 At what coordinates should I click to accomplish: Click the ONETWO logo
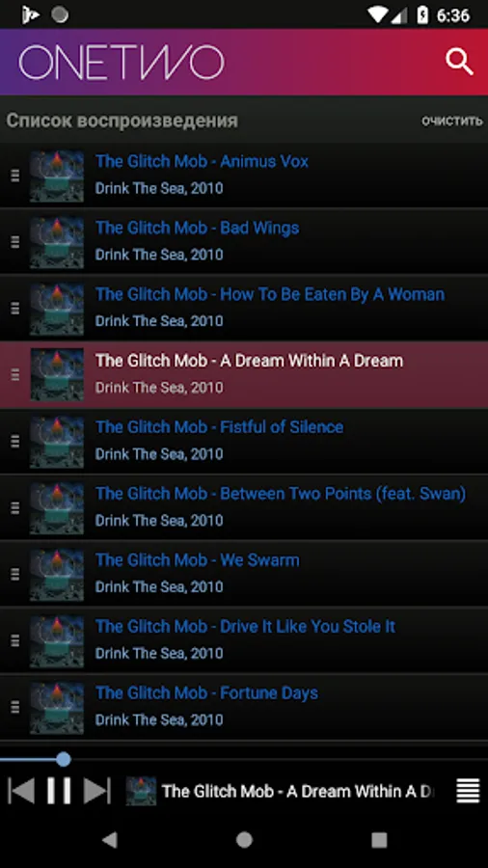(122, 63)
